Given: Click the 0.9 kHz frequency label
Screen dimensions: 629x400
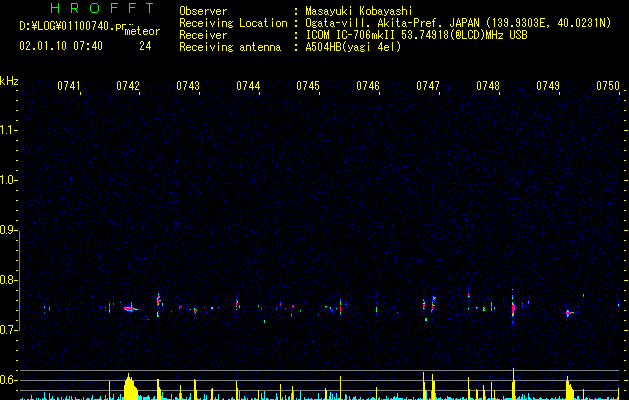Looking at the screenshot, I should coord(8,230).
